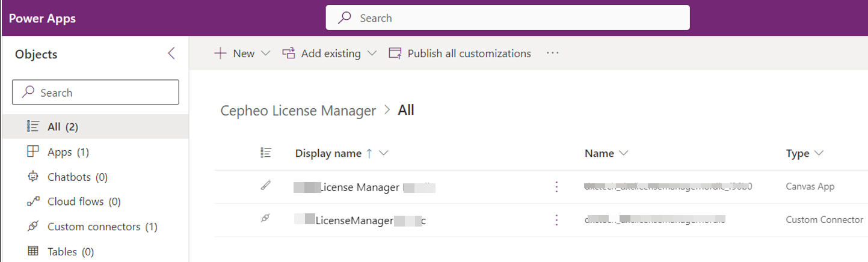The width and height of the screenshot is (868, 262).
Task: Click the plus icon beside New
Action: point(220,53)
